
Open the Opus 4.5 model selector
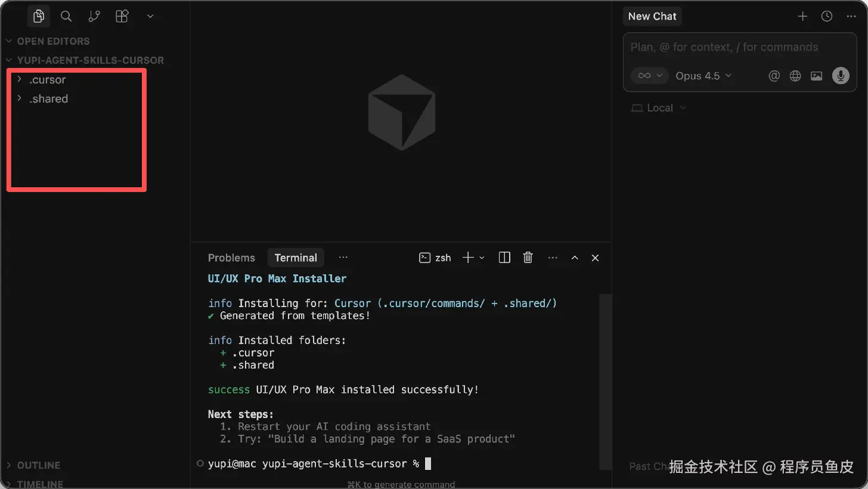(x=703, y=76)
